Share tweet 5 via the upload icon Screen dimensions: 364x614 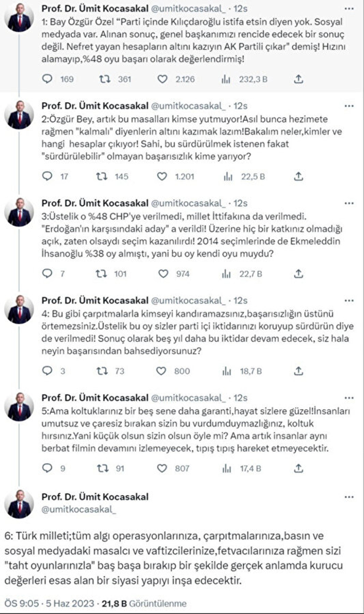coord(298,468)
